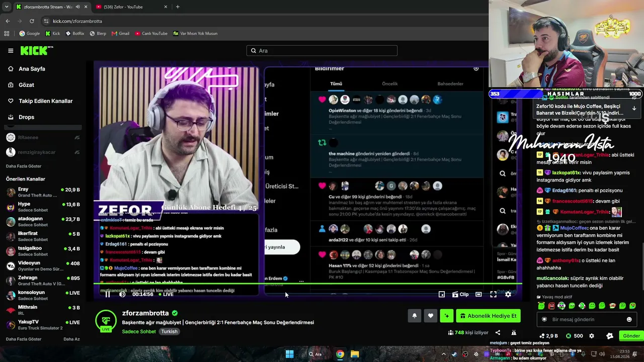Click the chat identity shield icon
The image size is (644, 362).
(x=544, y=319)
